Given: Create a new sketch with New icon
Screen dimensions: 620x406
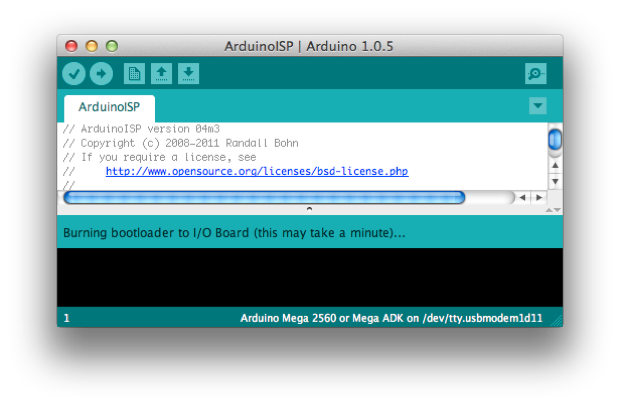Looking at the screenshot, I should (134, 74).
